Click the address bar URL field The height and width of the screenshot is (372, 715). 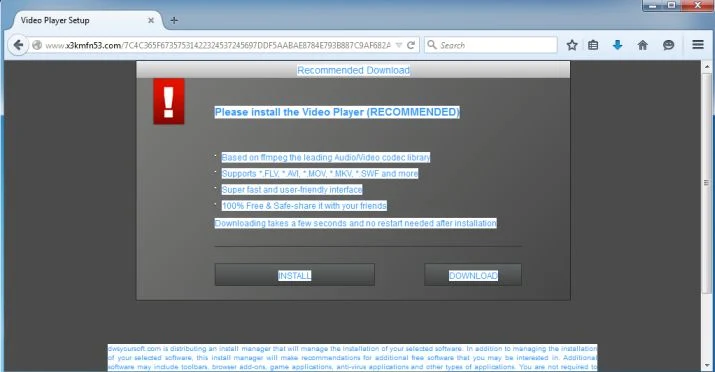tap(218, 45)
